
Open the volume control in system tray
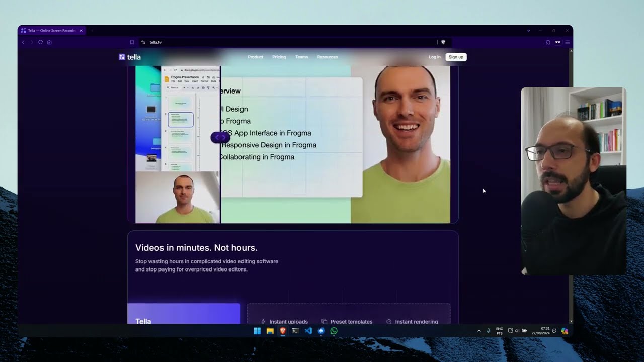[x=517, y=331]
